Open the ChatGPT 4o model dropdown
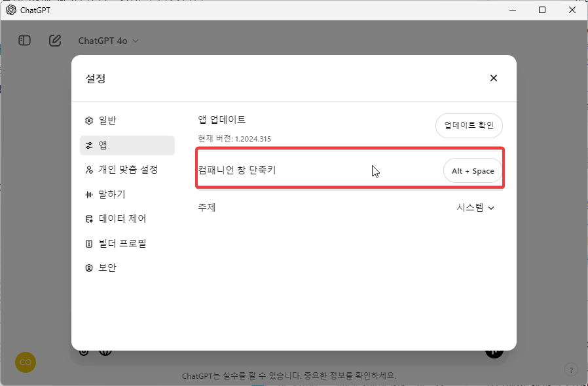The image size is (588, 386). pyautogui.click(x=107, y=40)
